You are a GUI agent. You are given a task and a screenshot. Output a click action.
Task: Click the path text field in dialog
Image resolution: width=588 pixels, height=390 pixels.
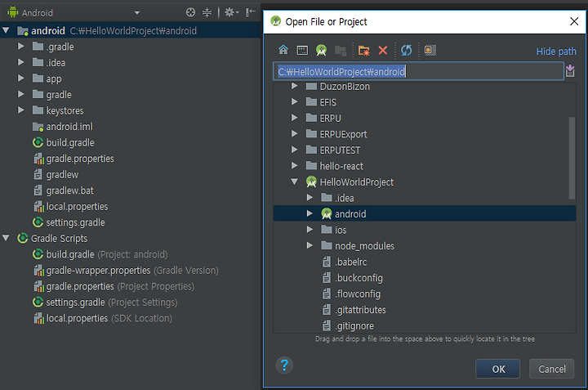[x=418, y=71]
